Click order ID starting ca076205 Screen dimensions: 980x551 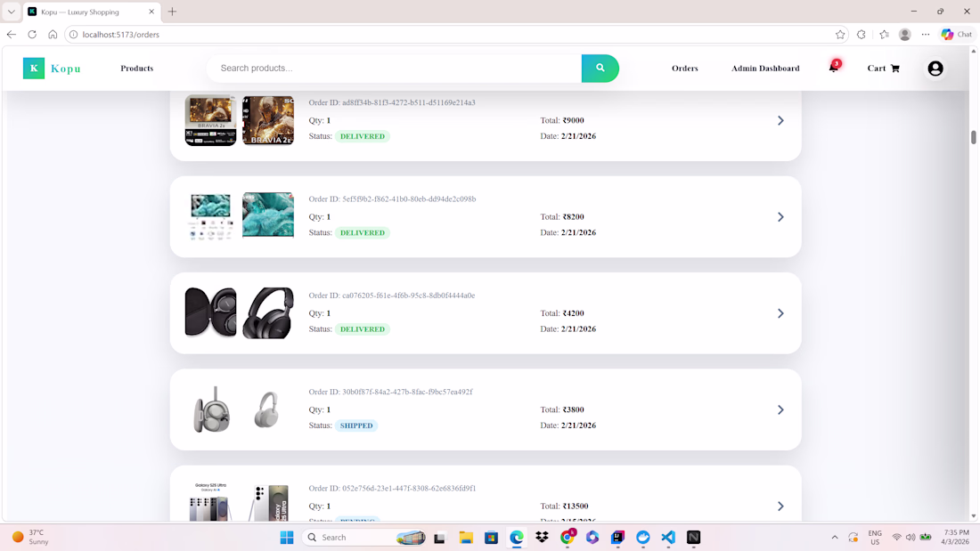[x=392, y=296]
